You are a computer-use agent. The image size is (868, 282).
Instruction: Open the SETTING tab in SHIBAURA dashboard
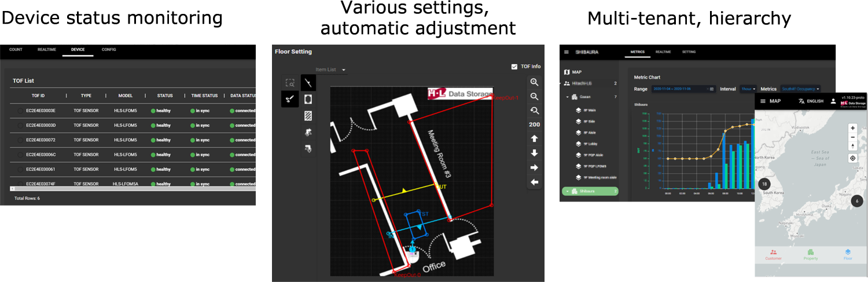[689, 52]
